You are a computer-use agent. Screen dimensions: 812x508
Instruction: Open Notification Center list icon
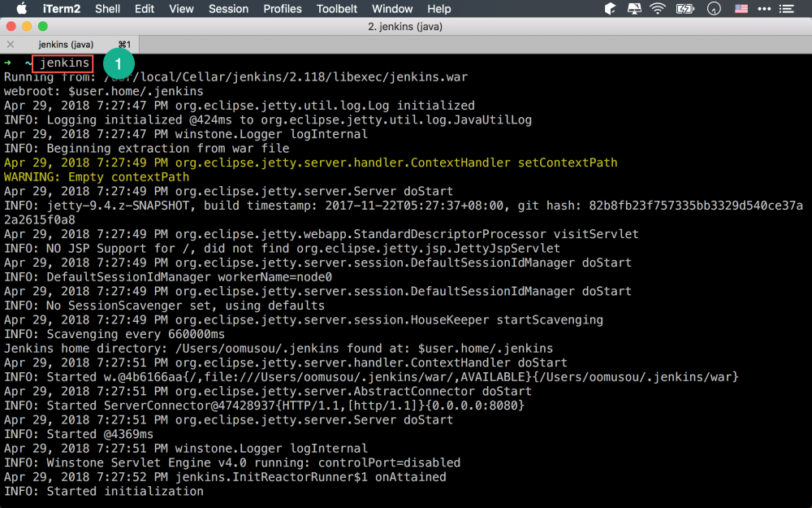click(786, 9)
